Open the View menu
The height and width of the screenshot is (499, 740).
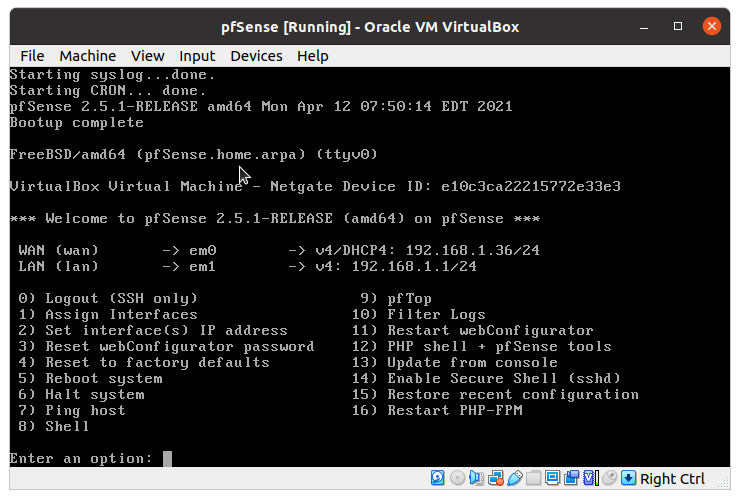tap(148, 56)
